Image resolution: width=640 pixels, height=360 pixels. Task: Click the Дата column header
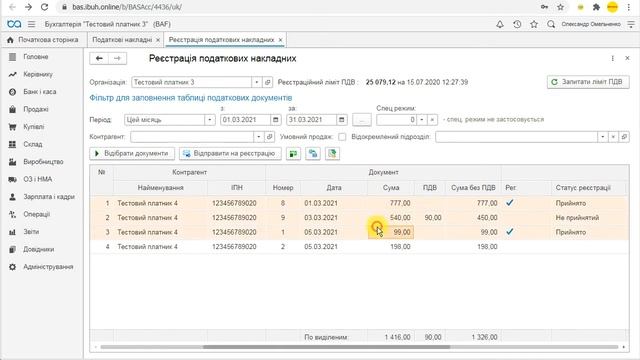coord(333,188)
